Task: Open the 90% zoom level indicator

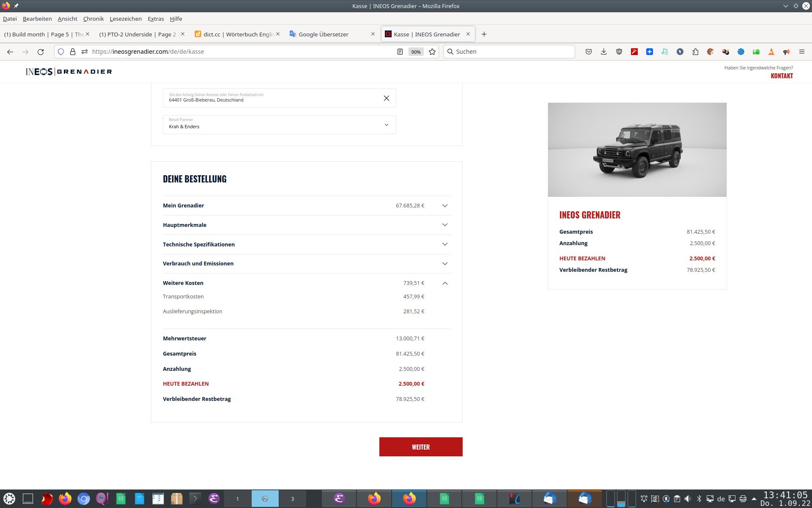Action: tap(416, 52)
